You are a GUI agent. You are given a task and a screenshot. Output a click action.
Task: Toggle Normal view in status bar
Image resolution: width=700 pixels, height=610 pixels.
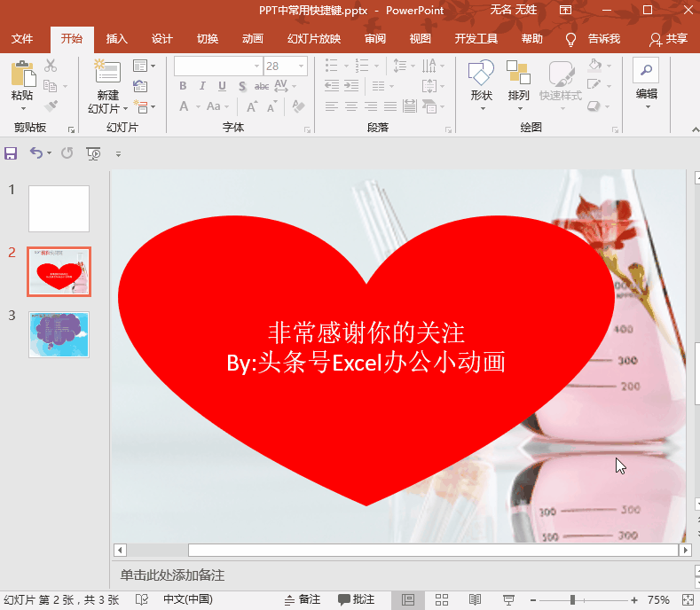408,599
